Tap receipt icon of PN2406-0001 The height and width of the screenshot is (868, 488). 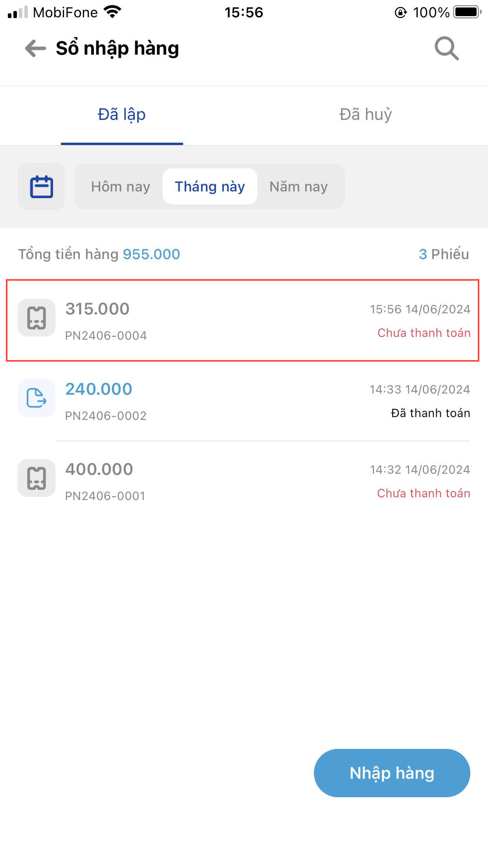pyautogui.click(x=37, y=478)
